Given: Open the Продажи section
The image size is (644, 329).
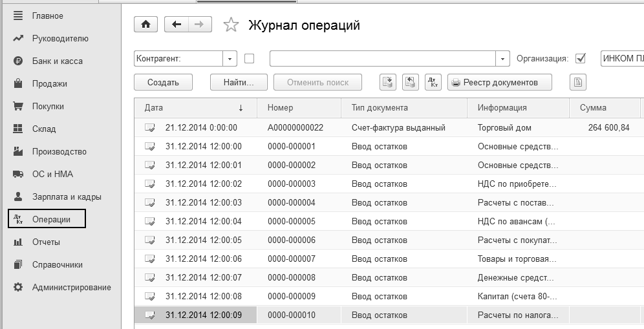Looking at the screenshot, I should (x=49, y=83).
